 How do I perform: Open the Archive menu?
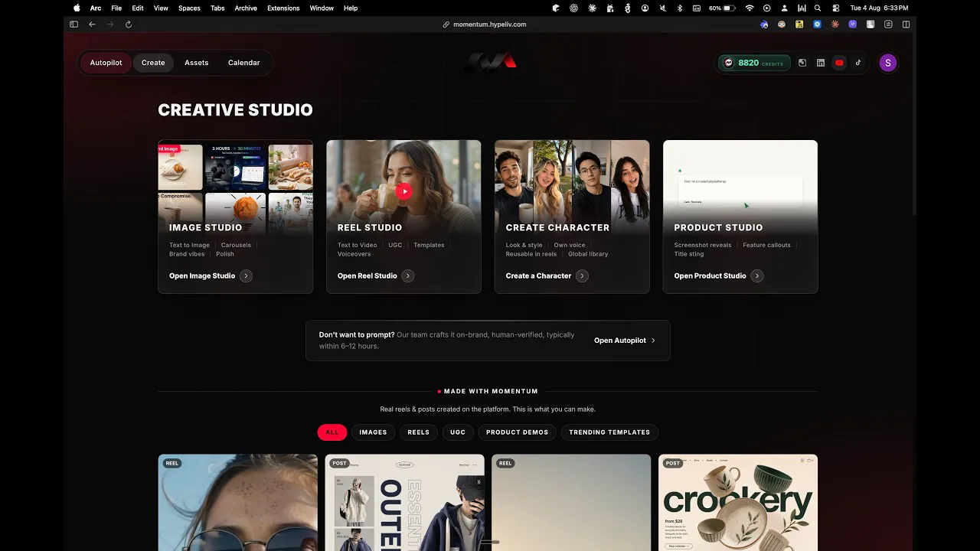[246, 8]
